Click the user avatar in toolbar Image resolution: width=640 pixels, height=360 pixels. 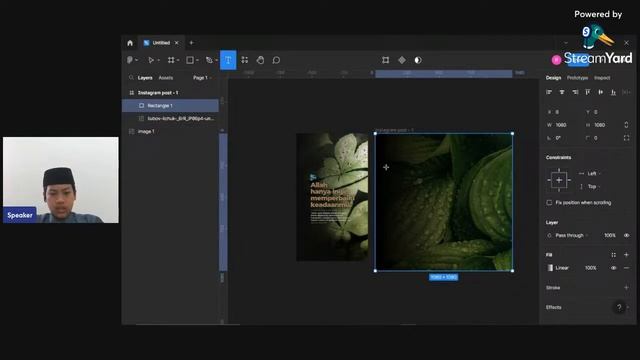[x=556, y=60]
